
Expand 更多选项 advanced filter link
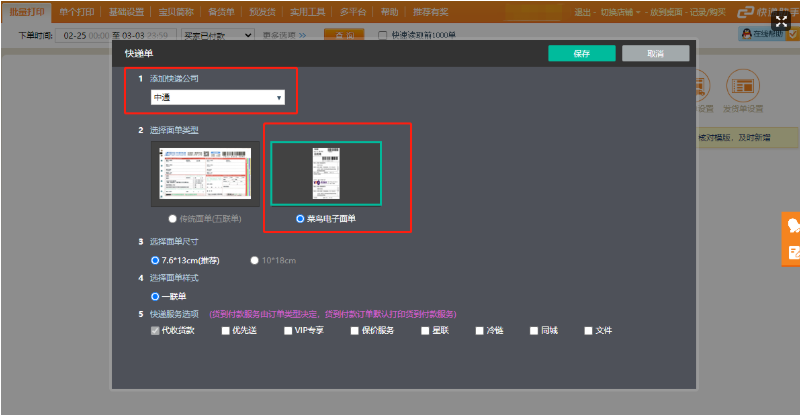pyautogui.click(x=284, y=35)
